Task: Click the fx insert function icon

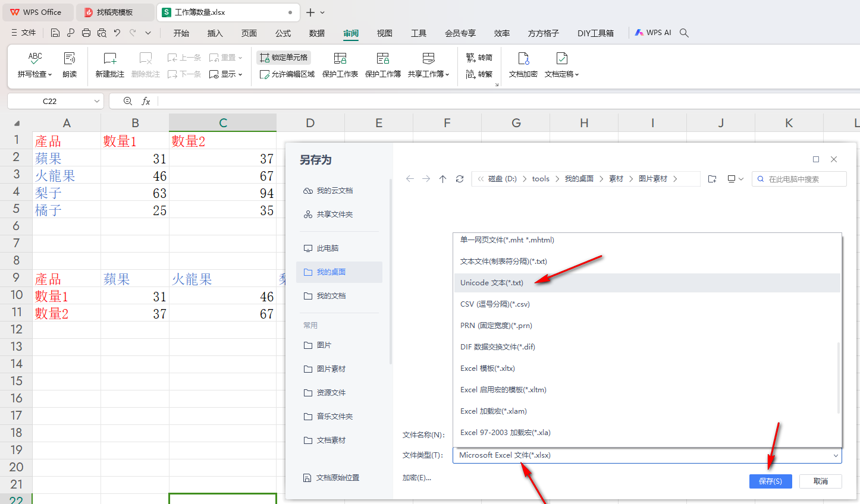Action: pos(146,101)
